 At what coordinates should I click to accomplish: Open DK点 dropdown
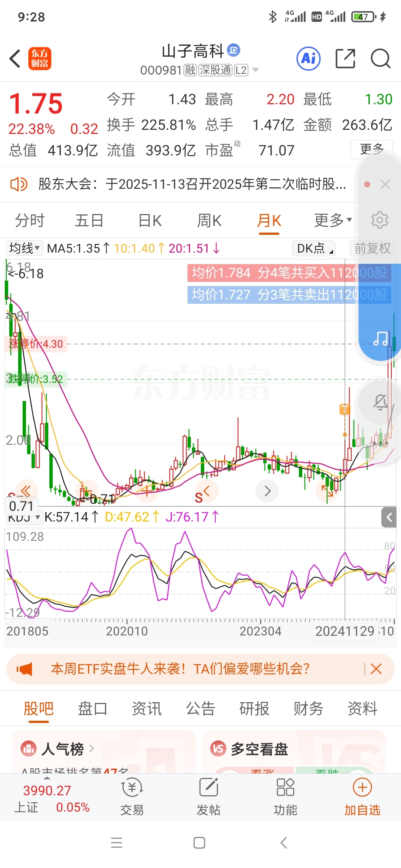[314, 248]
